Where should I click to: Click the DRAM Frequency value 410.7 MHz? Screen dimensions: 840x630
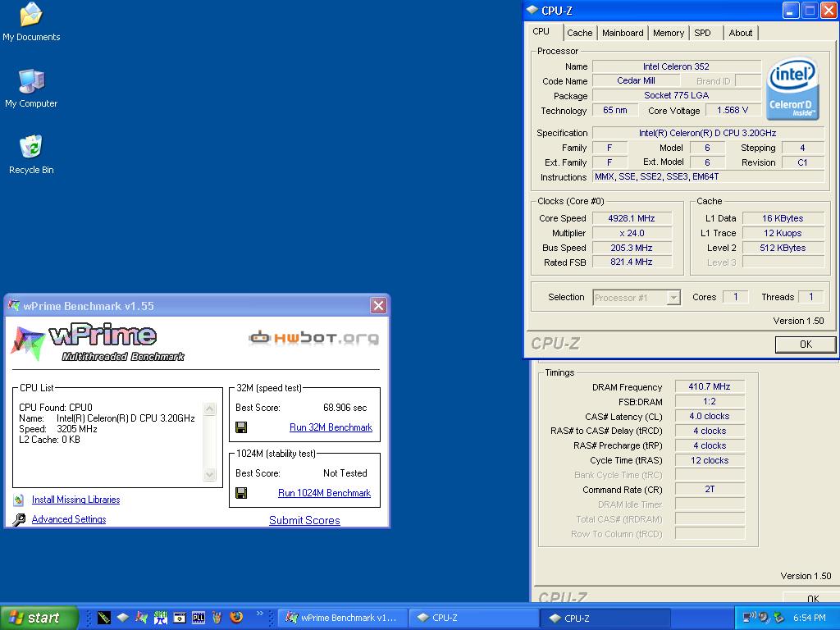tap(710, 386)
